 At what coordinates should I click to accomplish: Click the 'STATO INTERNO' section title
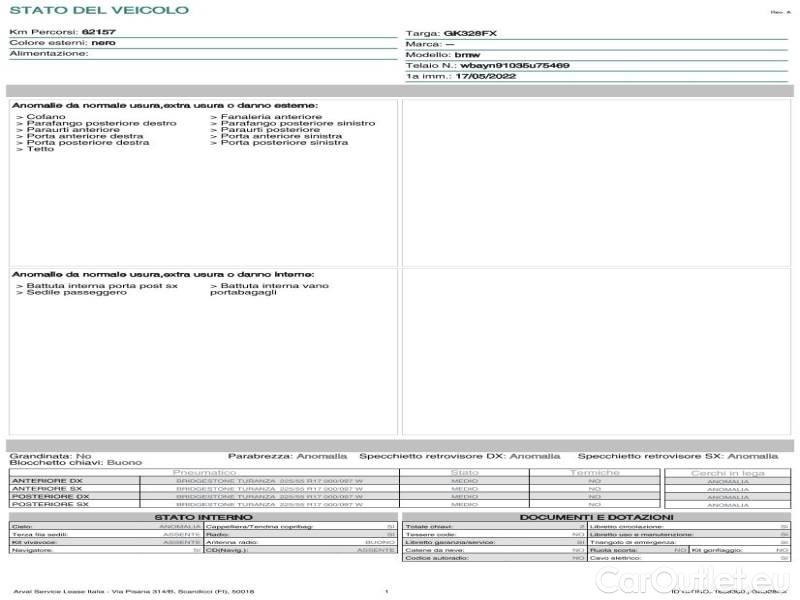[204, 517]
